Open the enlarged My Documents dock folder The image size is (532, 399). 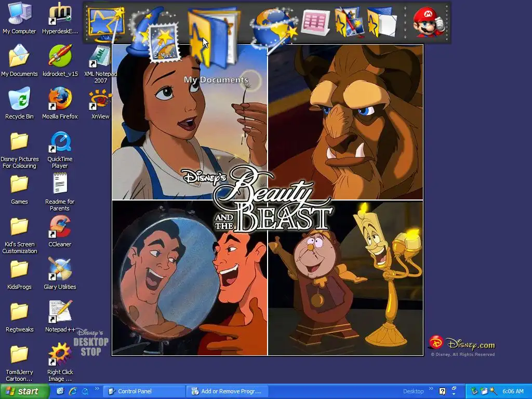(213, 37)
